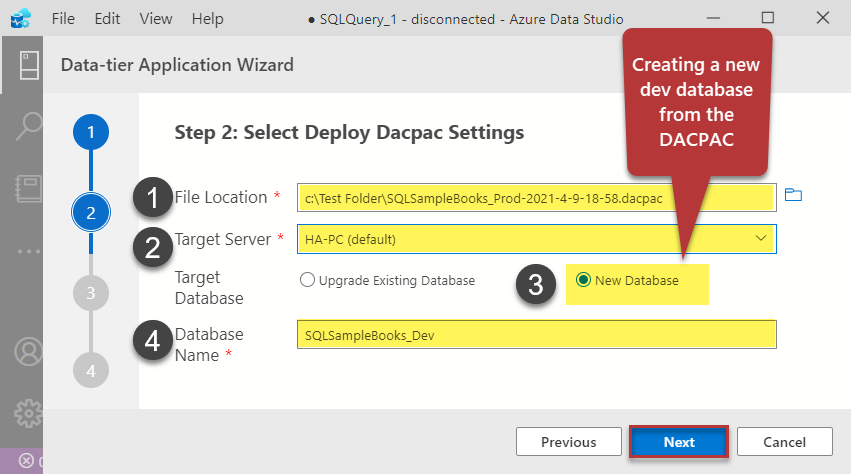Go to wizard step 1 circle

click(91, 131)
